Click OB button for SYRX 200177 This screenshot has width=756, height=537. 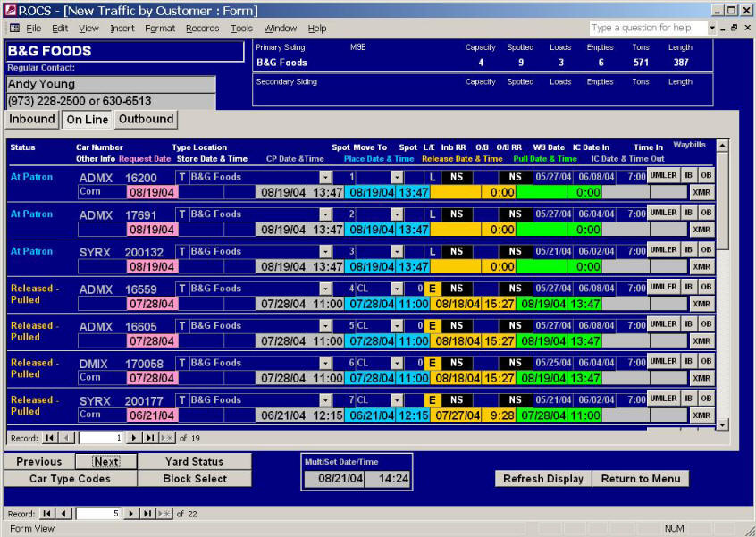tap(705, 399)
